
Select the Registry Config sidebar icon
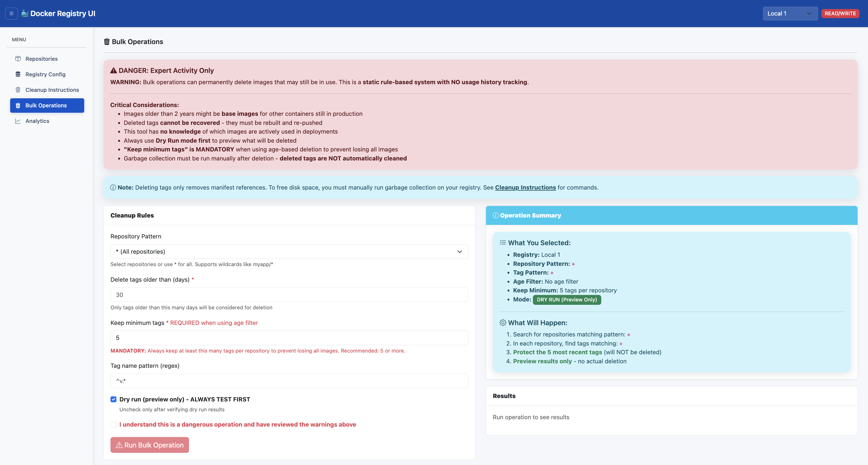point(18,74)
